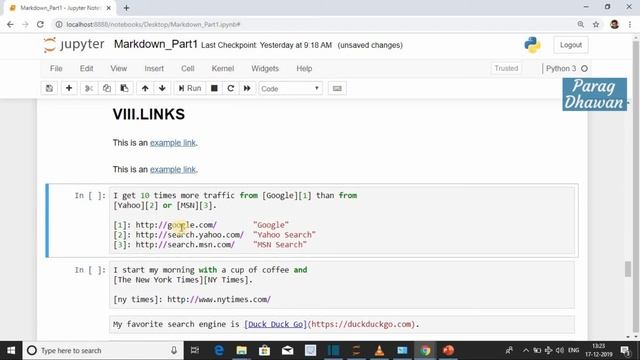Open the Insert menu
Viewport: 640px width, 360px height.
(x=154, y=69)
